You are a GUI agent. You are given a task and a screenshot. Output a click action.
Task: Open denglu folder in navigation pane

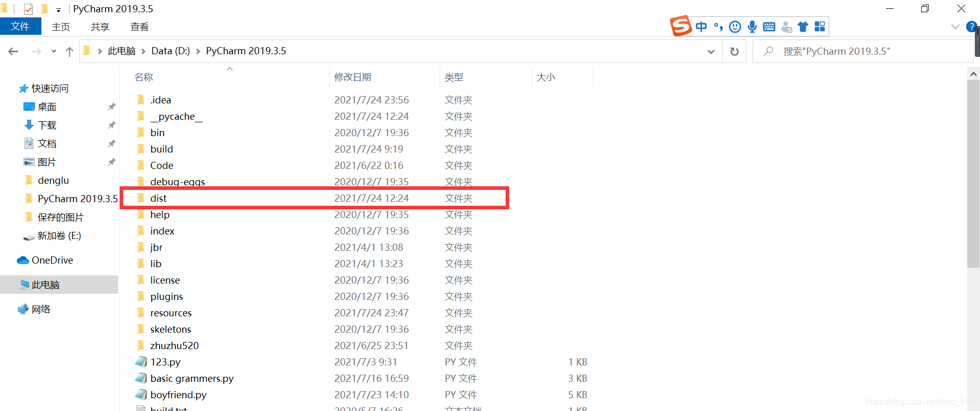(53, 181)
